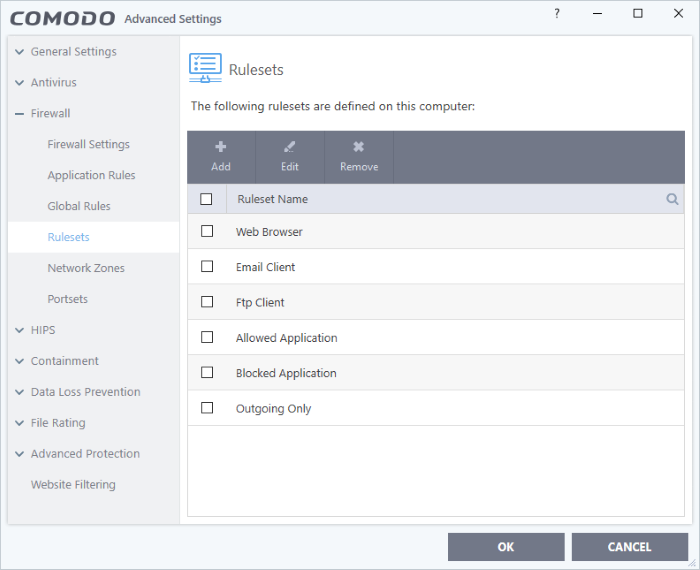Screen dimensions: 700x570
Task: Click the Data Loss Prevention label
Action: pyautogui.click(x=86, y=392)
